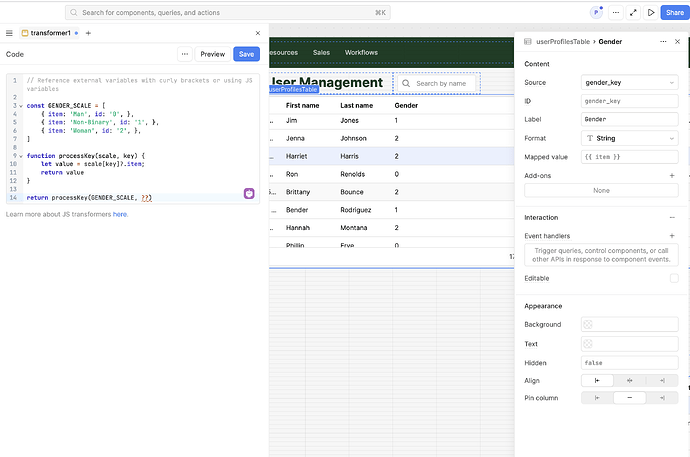Select the Jenna Johnson row
This screenshot has height=457, width=690.
click(x=391, y=138)
